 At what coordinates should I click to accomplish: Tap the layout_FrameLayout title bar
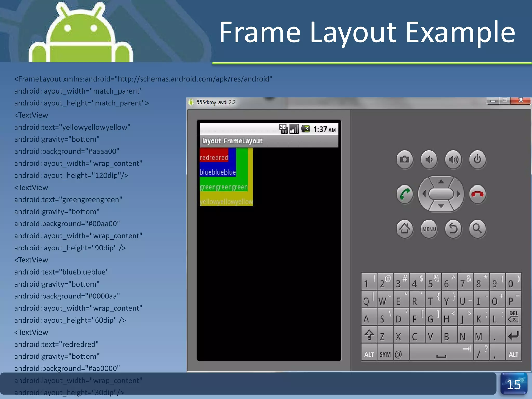pos(269,141)
